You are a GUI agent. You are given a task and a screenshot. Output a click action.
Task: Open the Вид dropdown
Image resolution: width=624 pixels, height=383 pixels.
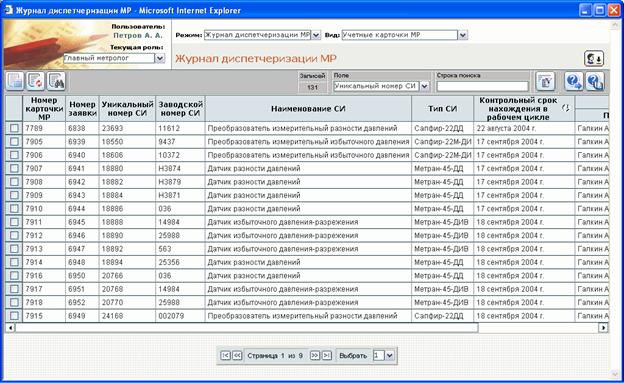pos(462,35)
